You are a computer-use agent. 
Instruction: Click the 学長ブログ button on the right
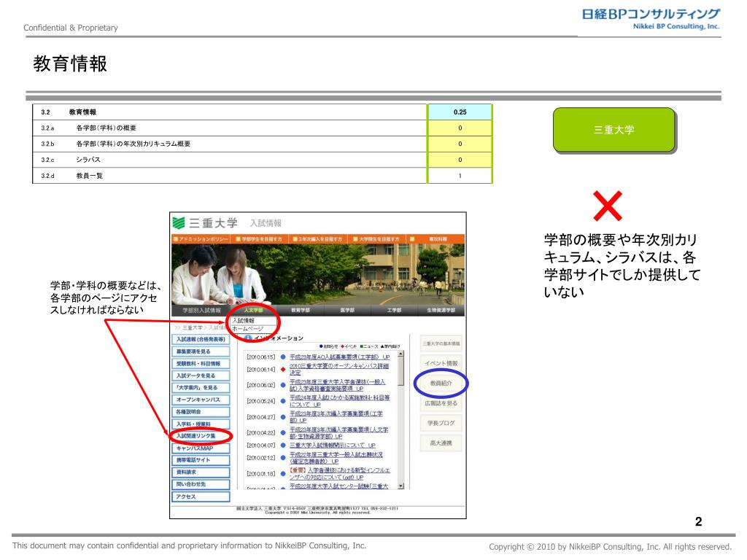coord(441,423)
